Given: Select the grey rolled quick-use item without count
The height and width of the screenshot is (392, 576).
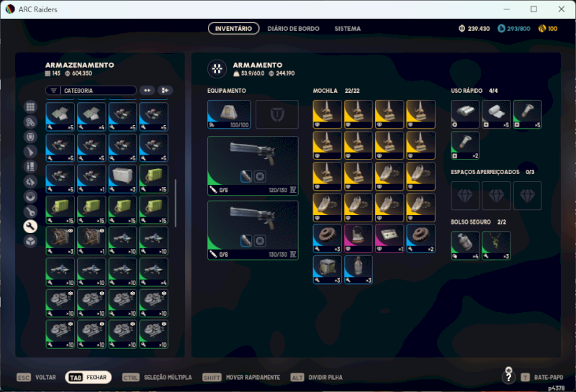Looking at the screenshot, I should pyautogui.click(x=465, y=114).
